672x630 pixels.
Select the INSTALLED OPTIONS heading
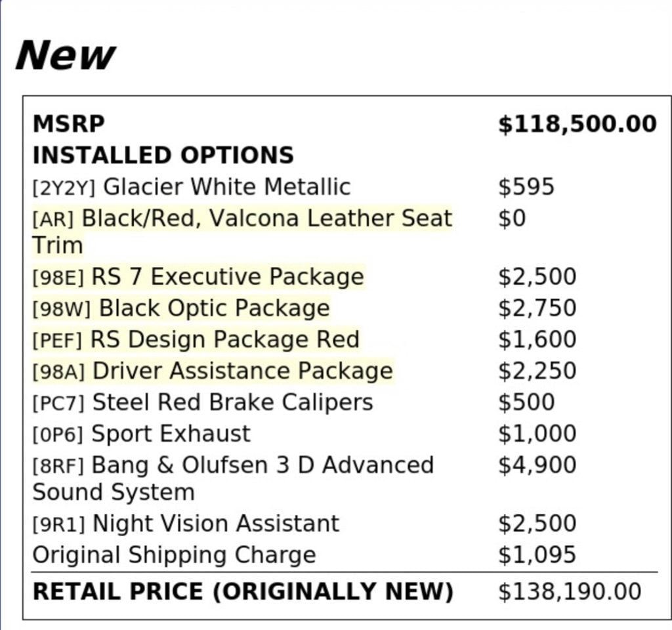[163, 155]
